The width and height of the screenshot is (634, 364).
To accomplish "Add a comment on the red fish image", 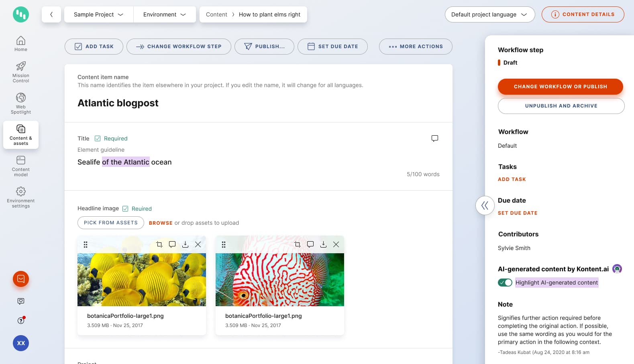I will pyautogui.click(x=310, y=244).
